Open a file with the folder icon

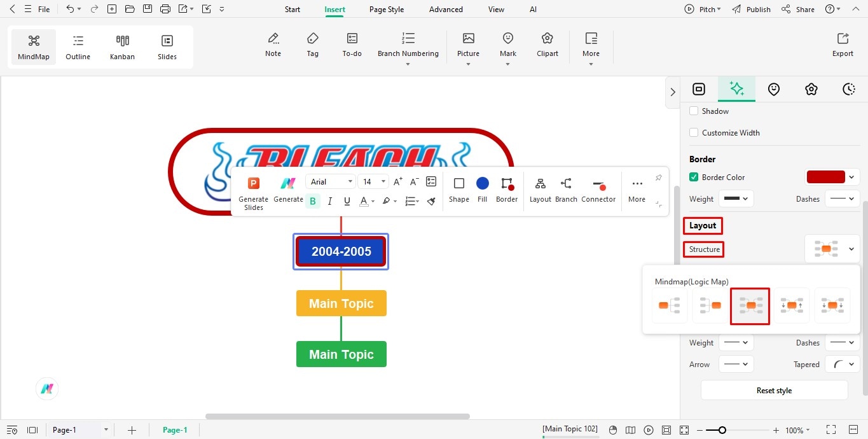click(130, 9)
